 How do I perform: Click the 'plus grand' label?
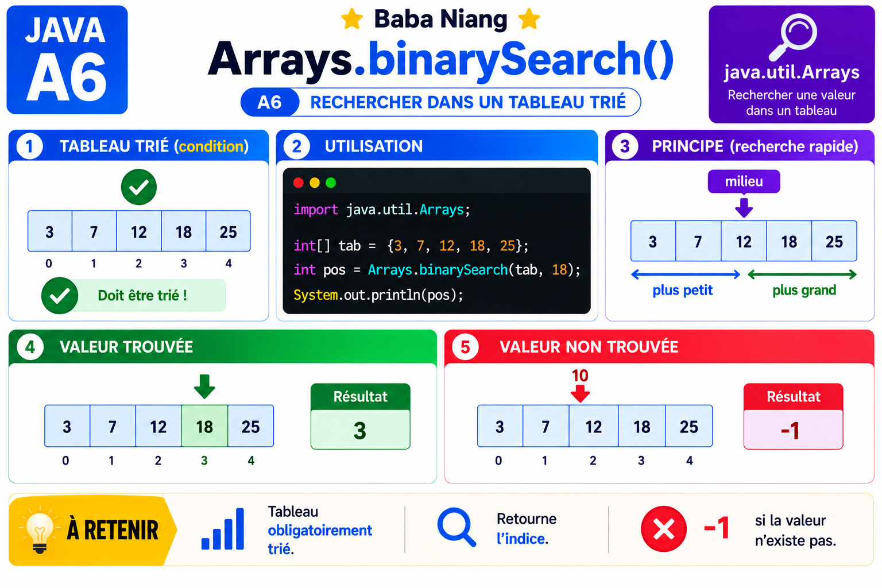(x=804, y=291)
